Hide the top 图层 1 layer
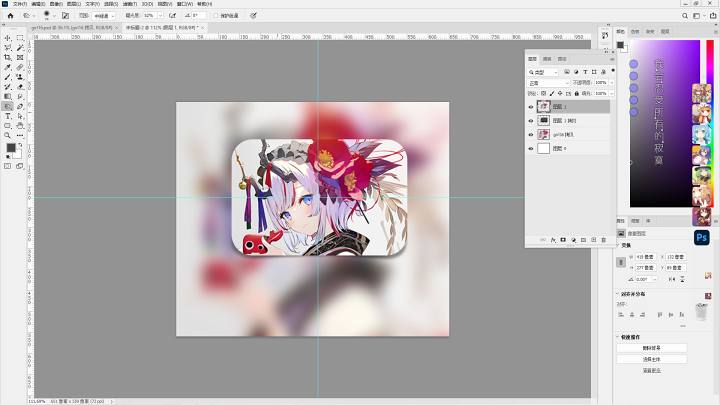720x405 pixels. 531,107
